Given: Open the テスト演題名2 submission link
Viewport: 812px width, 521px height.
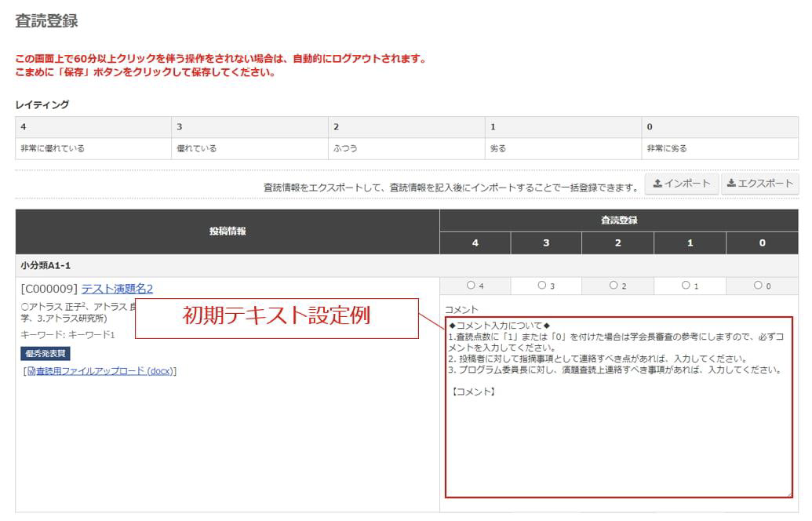Looking at the screenshot, I should click(x=117, y=289).
